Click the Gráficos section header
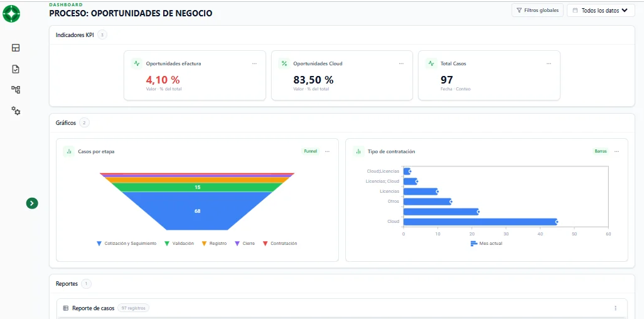This screenshot has height=319, width=644. point(66,122)
